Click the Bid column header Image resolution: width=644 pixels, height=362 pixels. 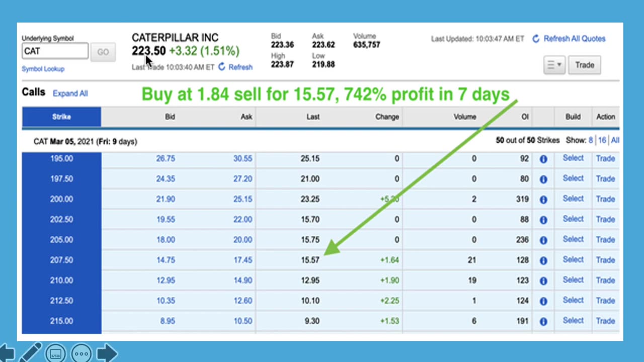tap(170, 117)
